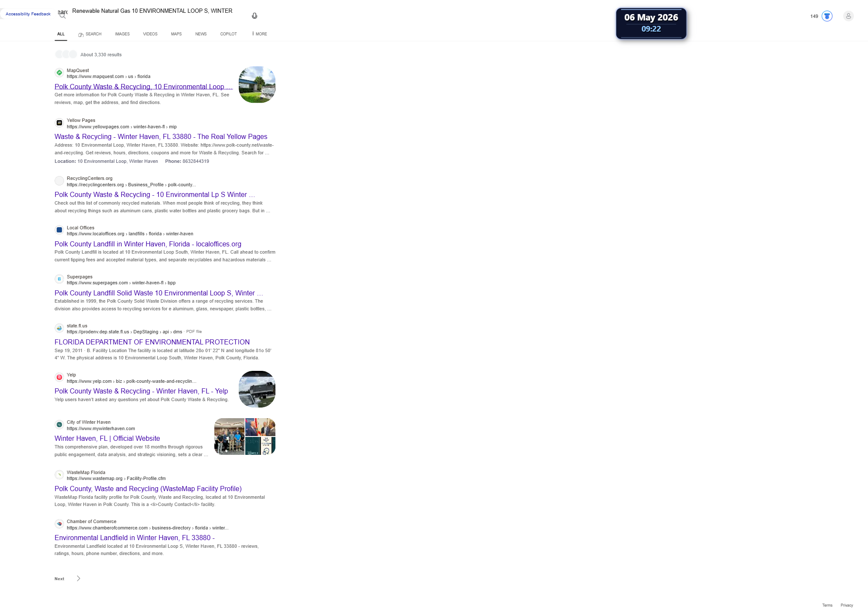
Task: Switch to the MAPS tab
Action: tap(176, 34)
